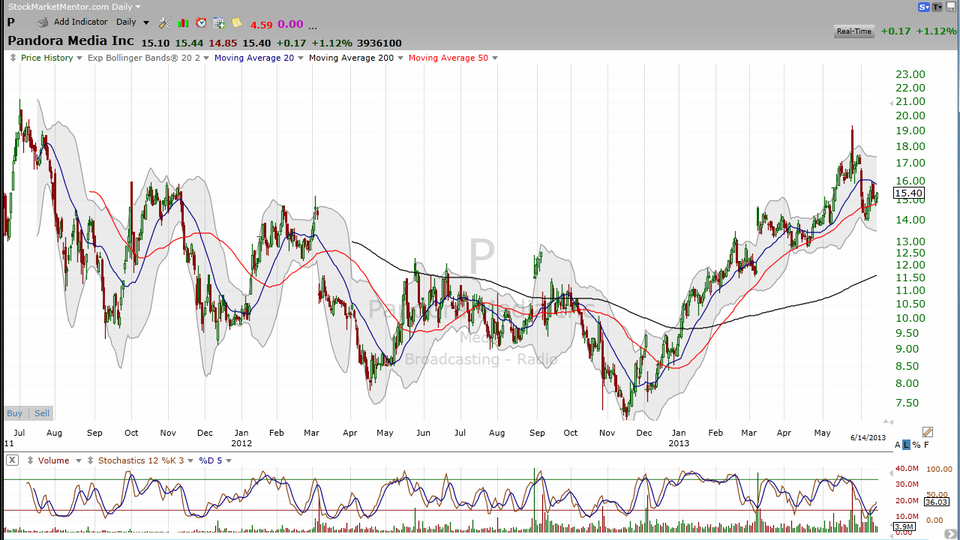The image size is (960, 540).
Task: Click the 36.03 stochastics value label
Action: click(936, 501)
